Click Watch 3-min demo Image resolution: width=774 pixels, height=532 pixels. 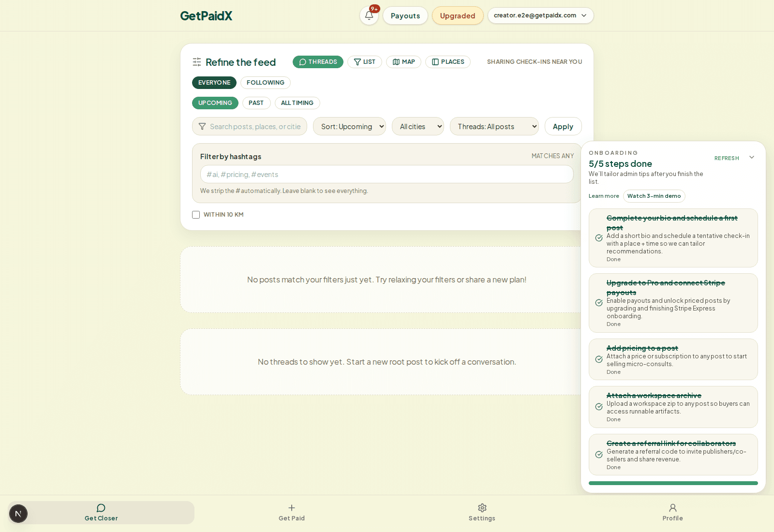(x=654, y=196)
